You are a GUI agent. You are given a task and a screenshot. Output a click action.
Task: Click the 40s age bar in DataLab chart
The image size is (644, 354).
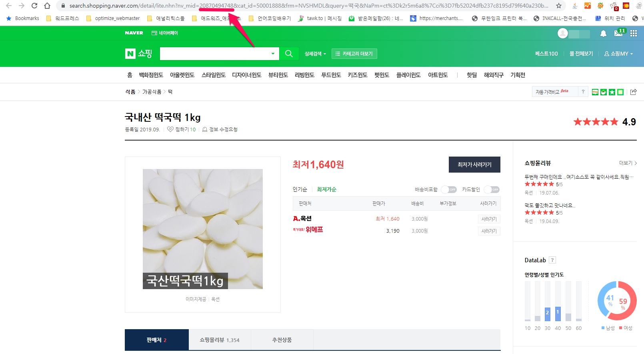point(558,314)
